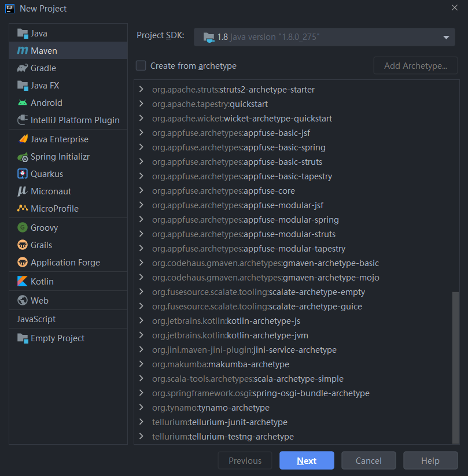Viewport: 468px width, 476px height.
Task: Select Gradle project type label
Action: (43, 68)
